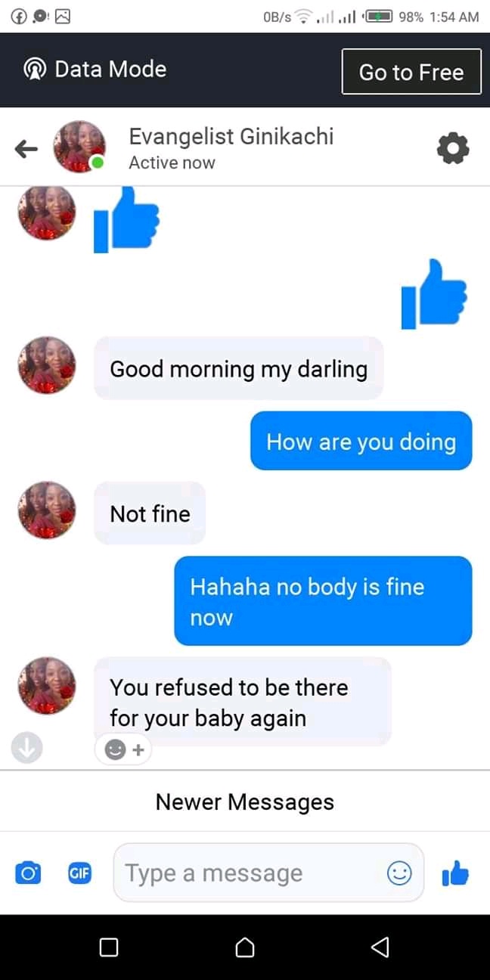Image resolution: width=490 pixels, height=980 pixels.
Task: Select the 'How are you doing' message bubble
Action: (361, 441)
